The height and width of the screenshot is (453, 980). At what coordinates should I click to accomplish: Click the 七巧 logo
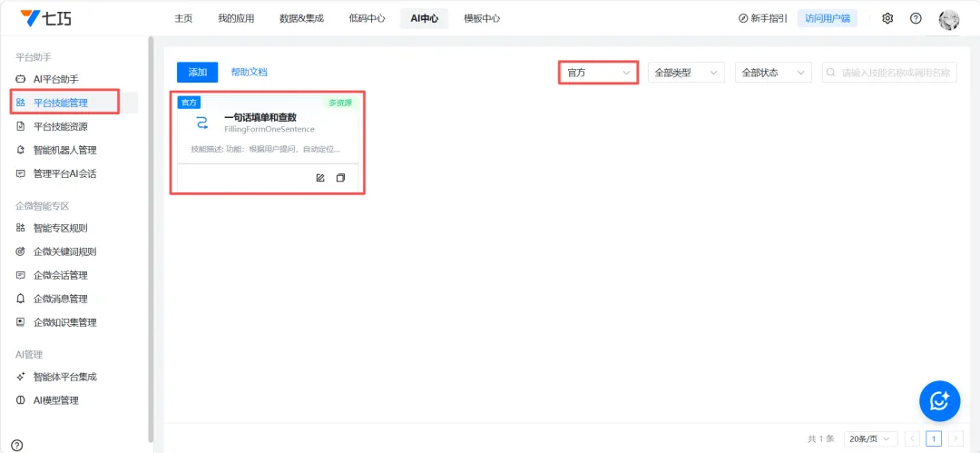coord(45,18)
